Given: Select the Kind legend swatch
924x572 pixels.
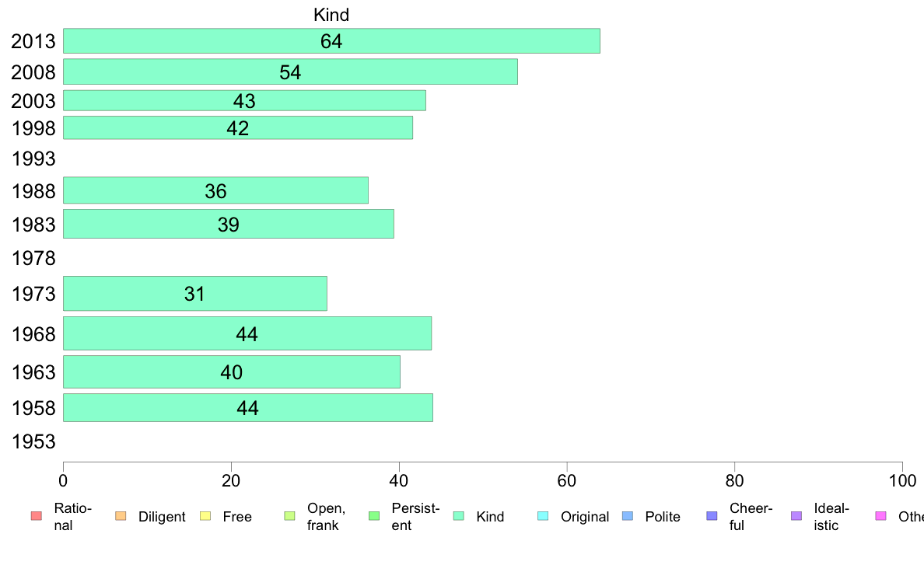Looking at the screenshot, I should pyautogui.click(x=458, y=516).
